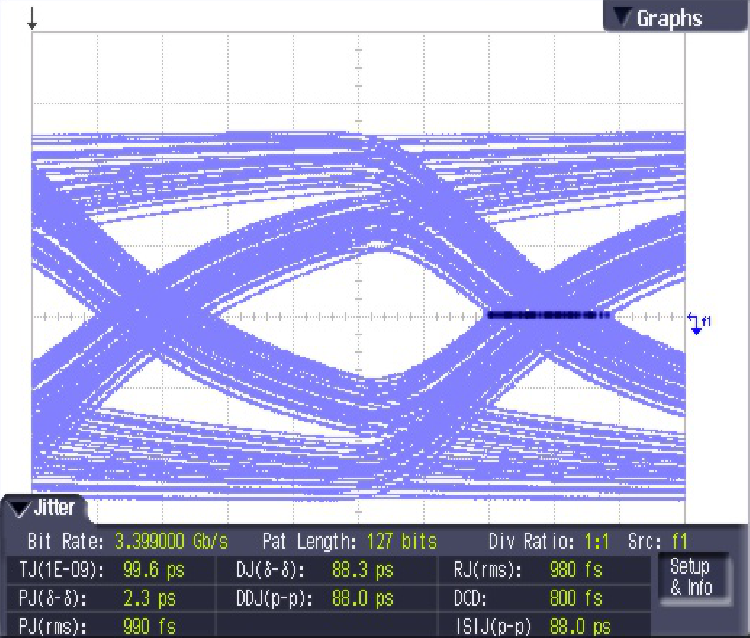750x638 pixels.
Task: Select the Bit Rate label
Action: [x=65, y=541]
